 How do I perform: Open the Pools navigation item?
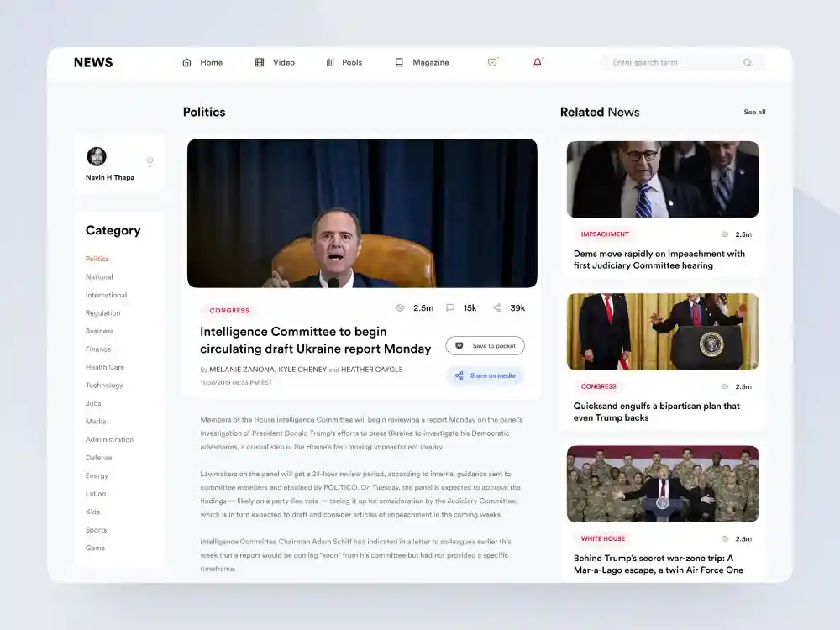tap(344, 62)
